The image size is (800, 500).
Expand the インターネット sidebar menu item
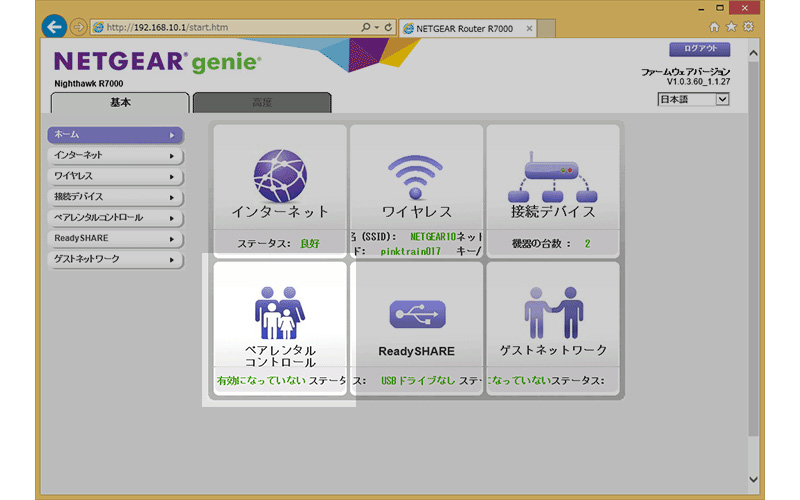[x=115, y=155]
